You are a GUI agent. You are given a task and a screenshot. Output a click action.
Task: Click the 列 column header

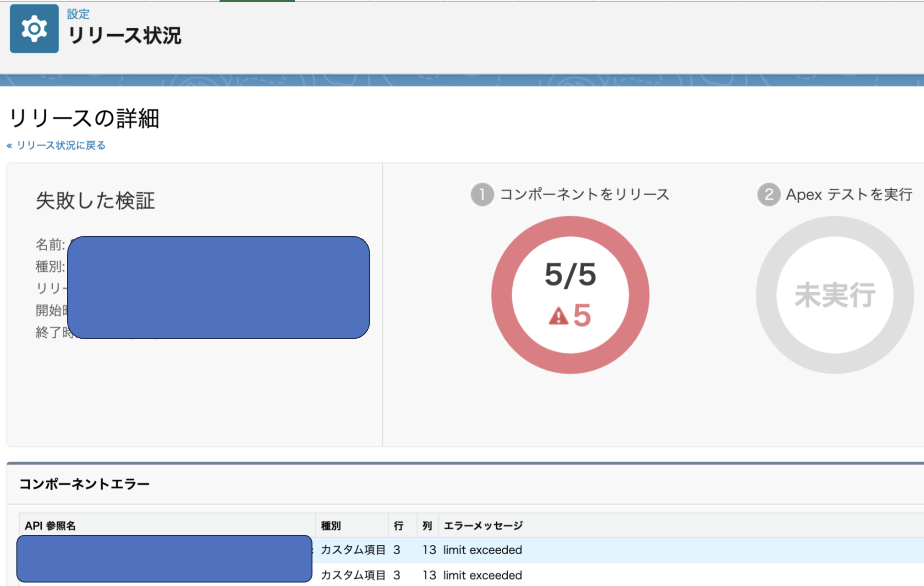pos(427,526)
